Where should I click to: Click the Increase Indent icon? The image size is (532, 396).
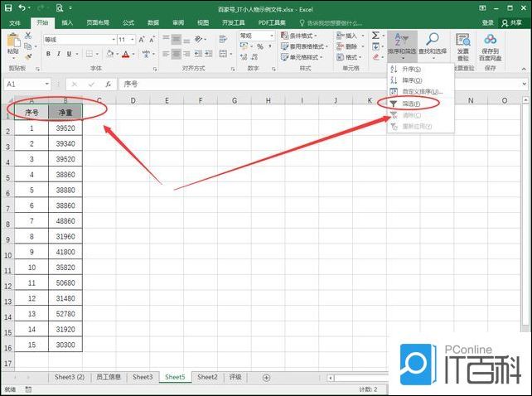209,54
